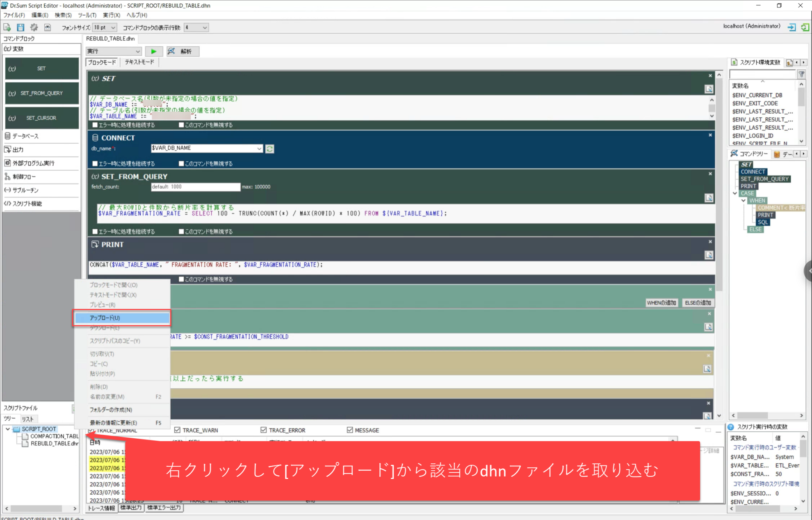
Task: Select the preview icon next to the gear
Action: tap(48, 27)
